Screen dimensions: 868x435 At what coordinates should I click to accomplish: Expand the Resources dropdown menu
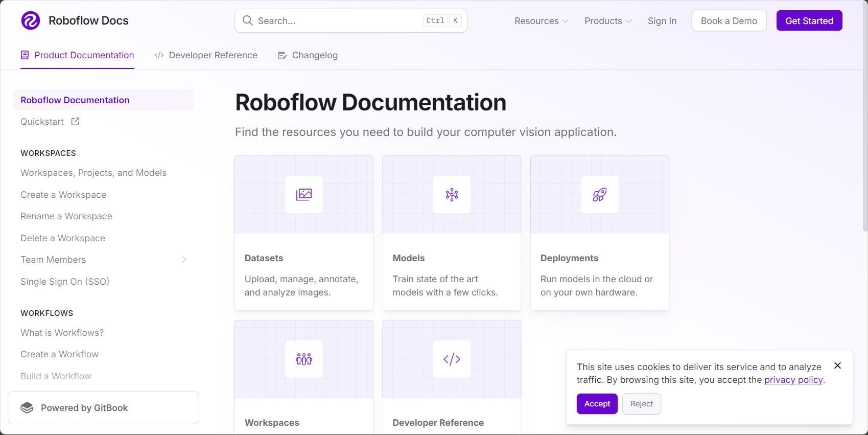[x=542, y=21]
